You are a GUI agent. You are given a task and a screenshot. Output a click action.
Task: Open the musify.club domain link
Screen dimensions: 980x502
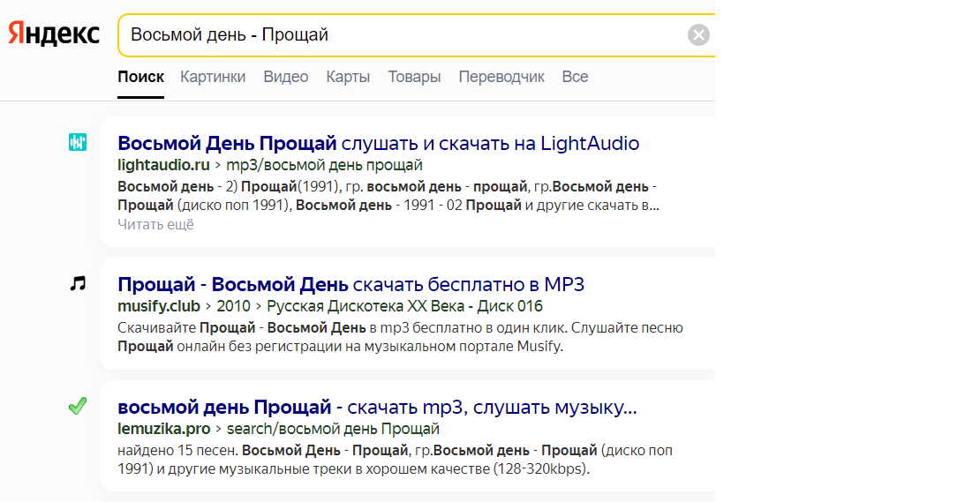point(159,306)
